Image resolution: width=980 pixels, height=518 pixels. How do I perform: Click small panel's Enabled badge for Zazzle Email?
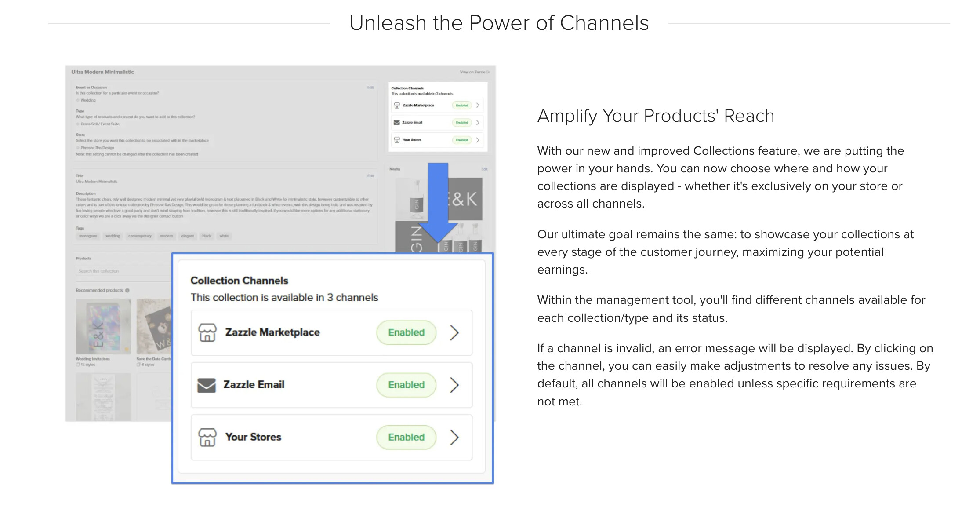(x=462, y=123)
